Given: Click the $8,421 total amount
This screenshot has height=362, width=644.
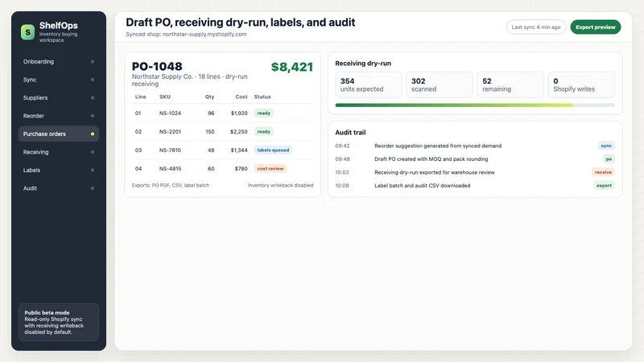Looking at the screenshot, I should pyautogui.click(x=292, y=67).
